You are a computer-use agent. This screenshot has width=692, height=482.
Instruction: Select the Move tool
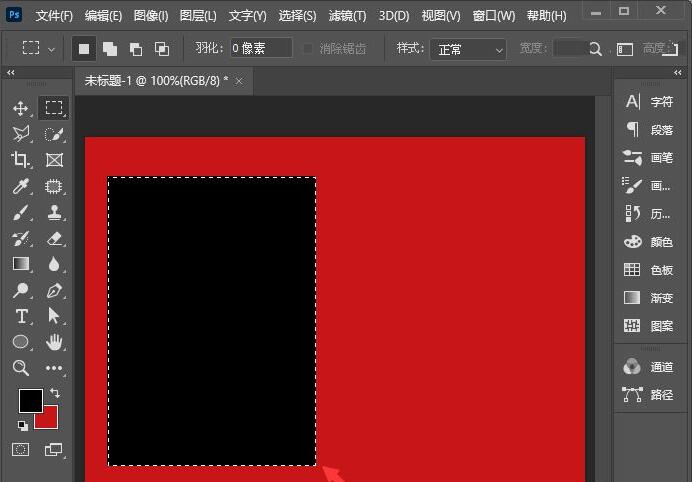20,108
